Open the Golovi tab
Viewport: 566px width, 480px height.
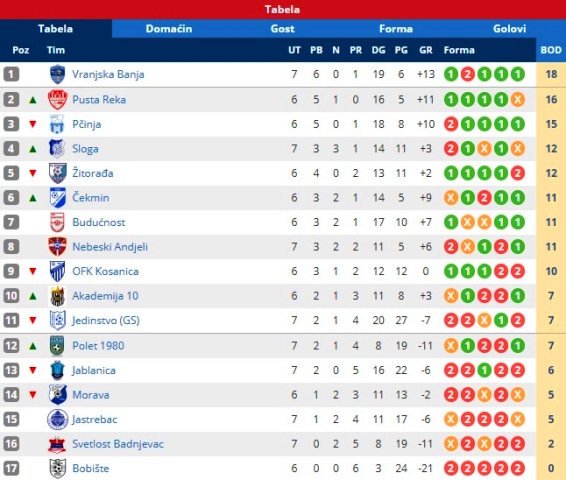(509, 29)
